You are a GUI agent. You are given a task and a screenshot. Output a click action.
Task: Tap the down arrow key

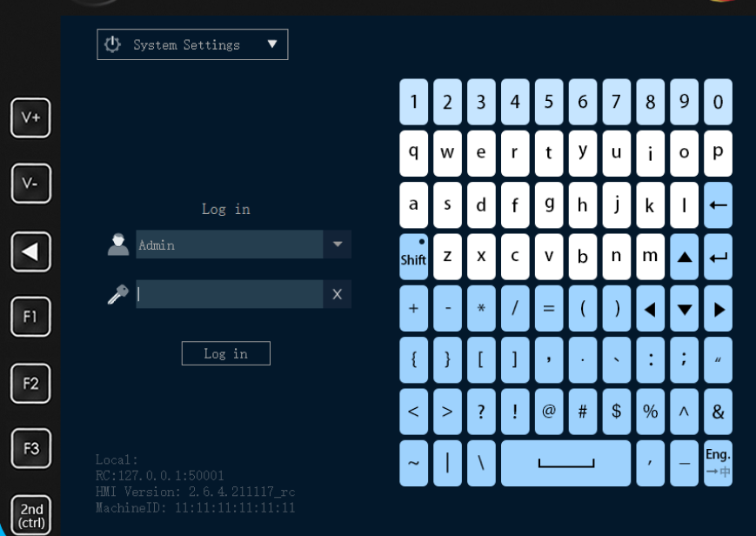684,308
